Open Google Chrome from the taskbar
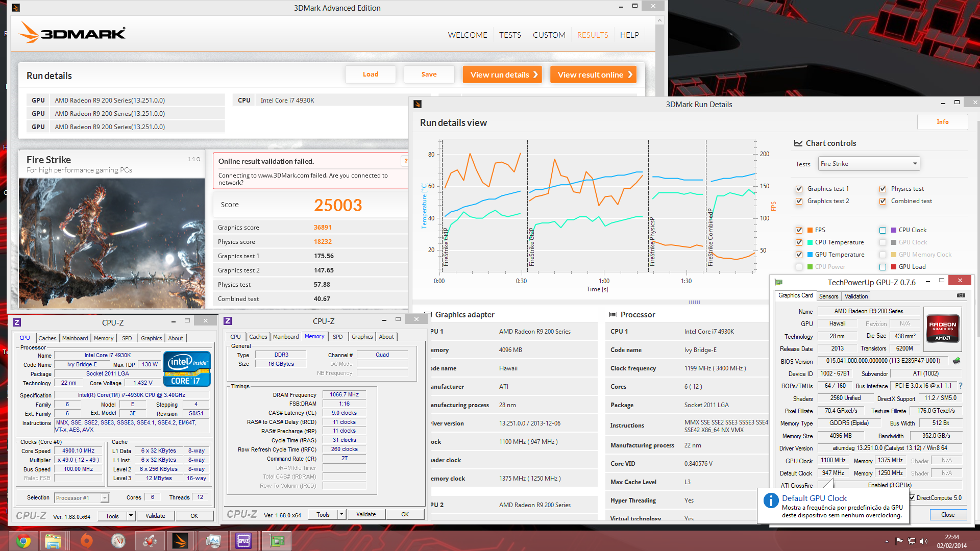The image size is (980, 551). [x=23, y=541]
